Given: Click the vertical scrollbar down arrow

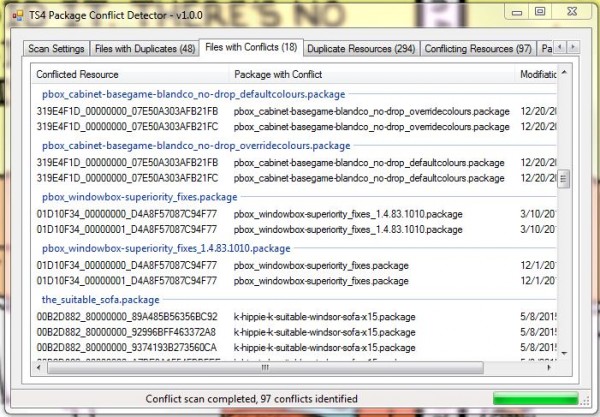Looking at the screenshot, I should tap(563, 353).
